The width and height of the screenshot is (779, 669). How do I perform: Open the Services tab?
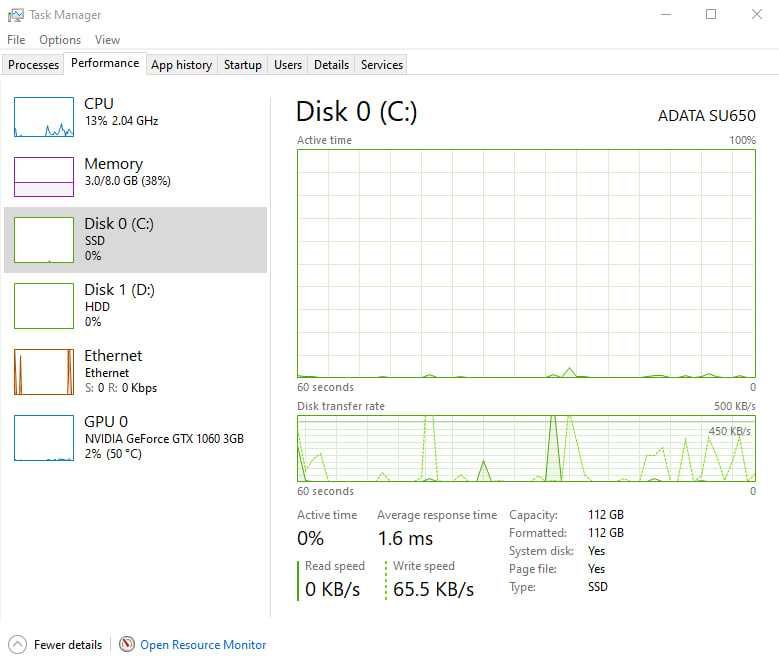382,65
